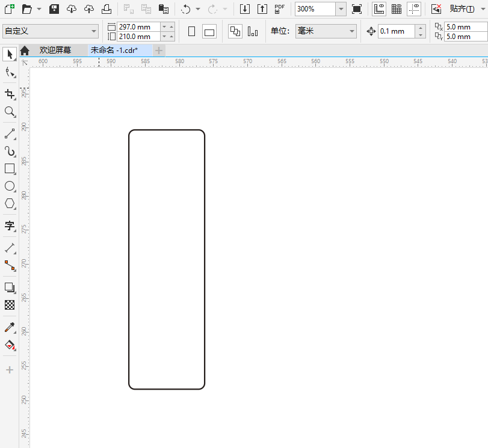Screen dimensions: 488x448
Task: Select the Drop Shadow tool
Action: [10, 287]
